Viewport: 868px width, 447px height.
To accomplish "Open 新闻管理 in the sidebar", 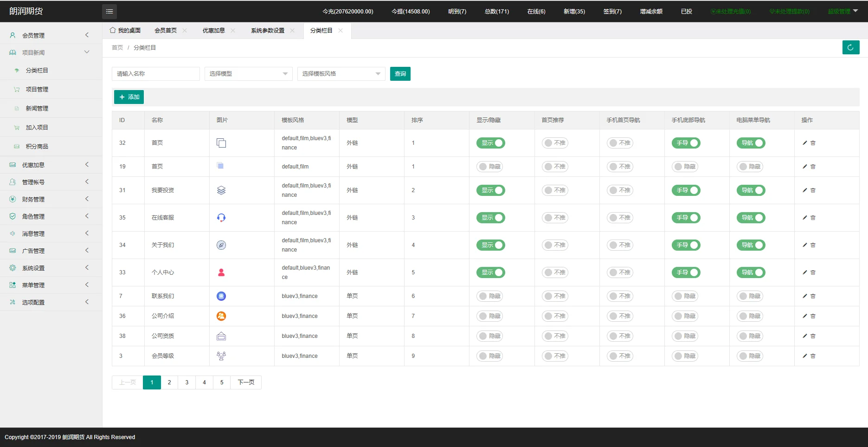I will click(x=37, y=108).
